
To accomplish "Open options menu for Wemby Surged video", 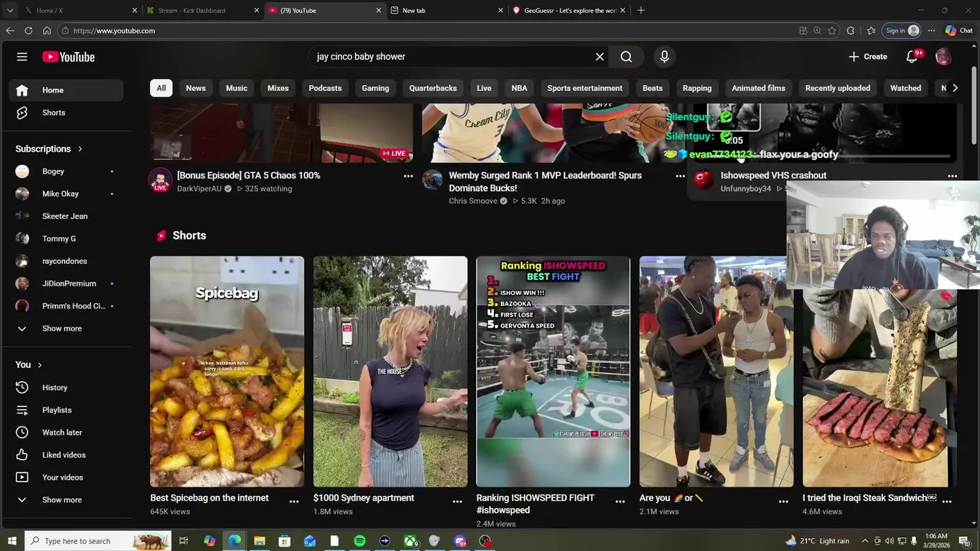I will point(680,176).
